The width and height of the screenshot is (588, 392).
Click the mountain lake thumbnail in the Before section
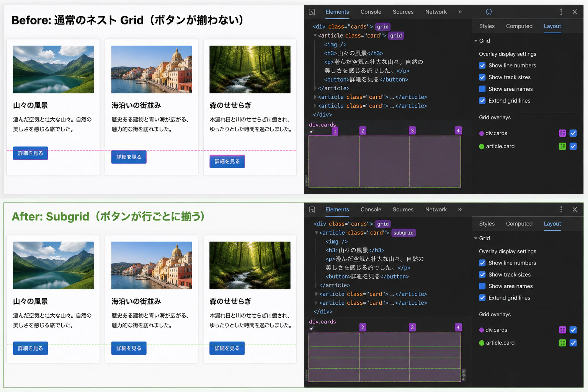click(x=53, y=69)
